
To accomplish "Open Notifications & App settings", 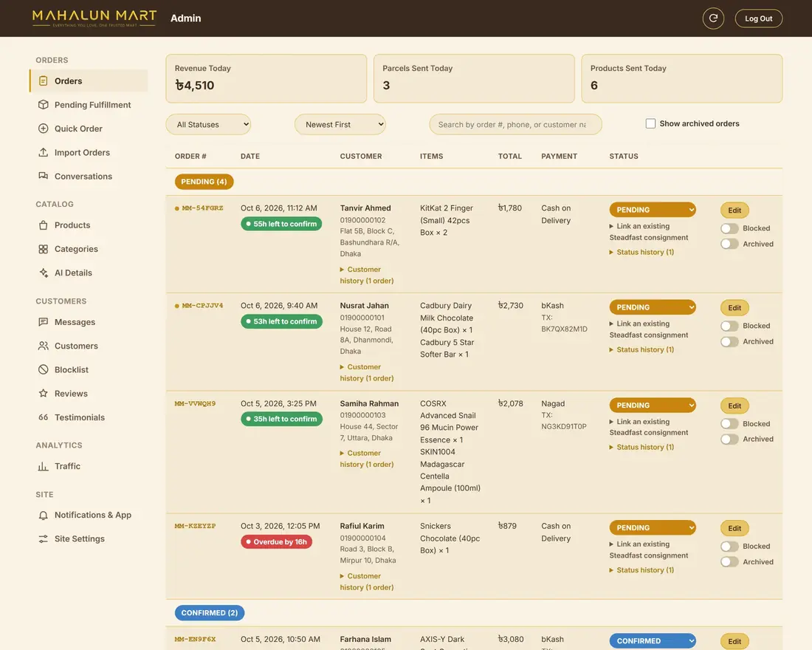I will click(x=89, y=515).
